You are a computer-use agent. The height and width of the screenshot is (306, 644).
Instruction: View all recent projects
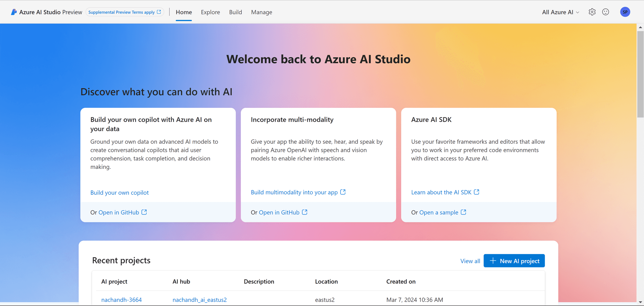point(470,261)
